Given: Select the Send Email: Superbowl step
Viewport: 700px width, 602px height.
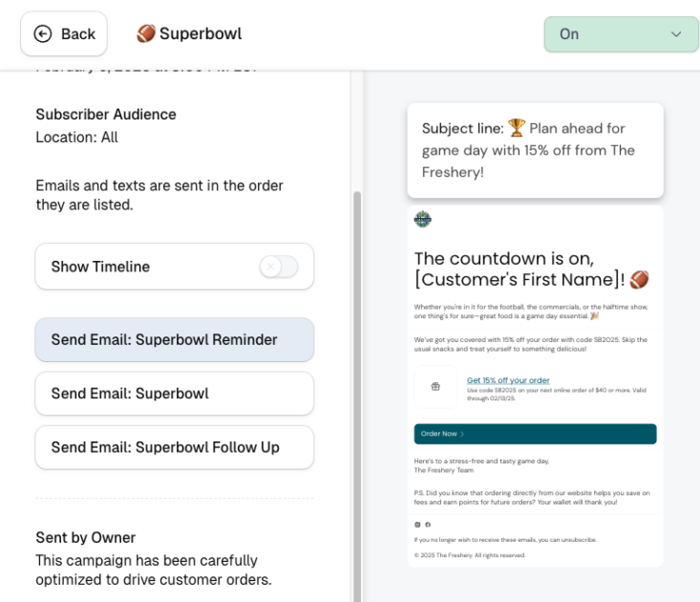Looking at the screenshot, I should click(174, 394).
